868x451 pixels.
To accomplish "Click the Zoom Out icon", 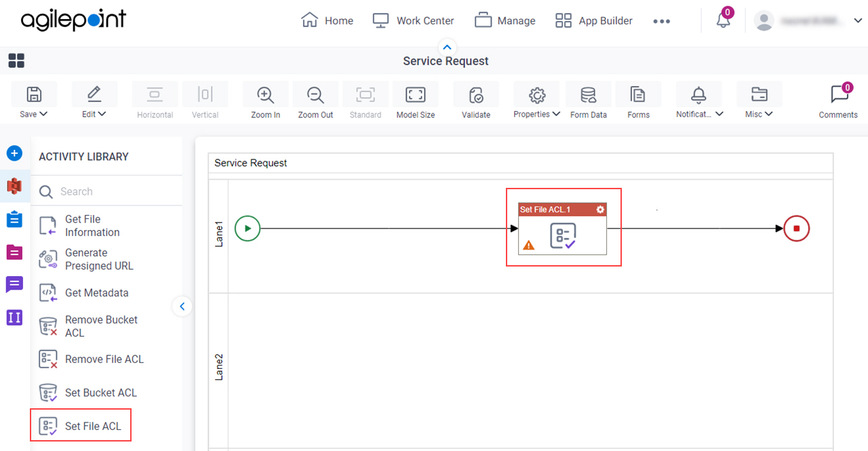I will (315, 94).
